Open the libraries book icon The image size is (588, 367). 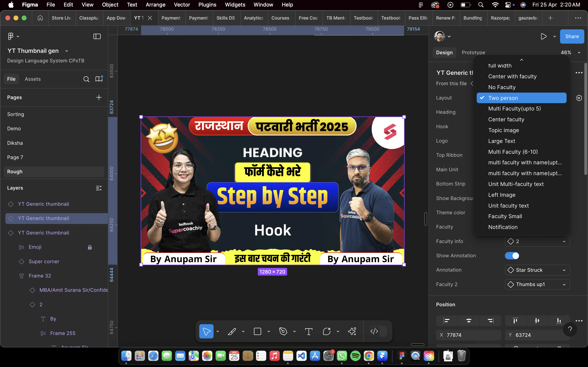tap(99, 79)
